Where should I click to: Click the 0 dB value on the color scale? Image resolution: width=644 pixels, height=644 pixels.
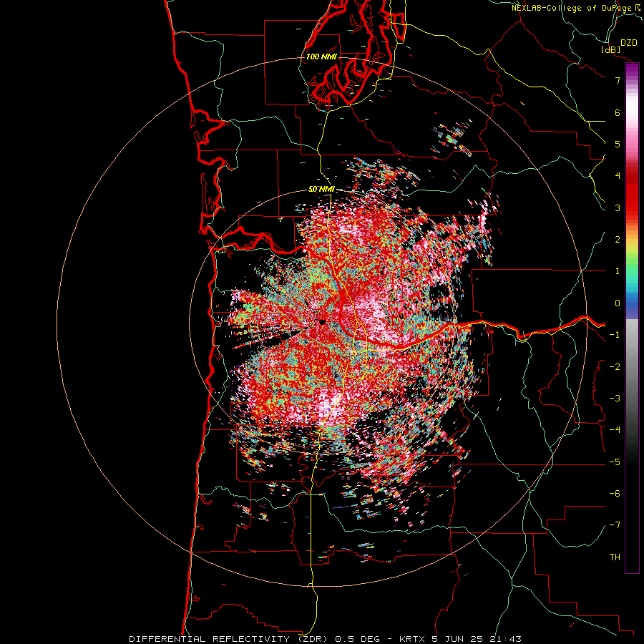point(618,303)
